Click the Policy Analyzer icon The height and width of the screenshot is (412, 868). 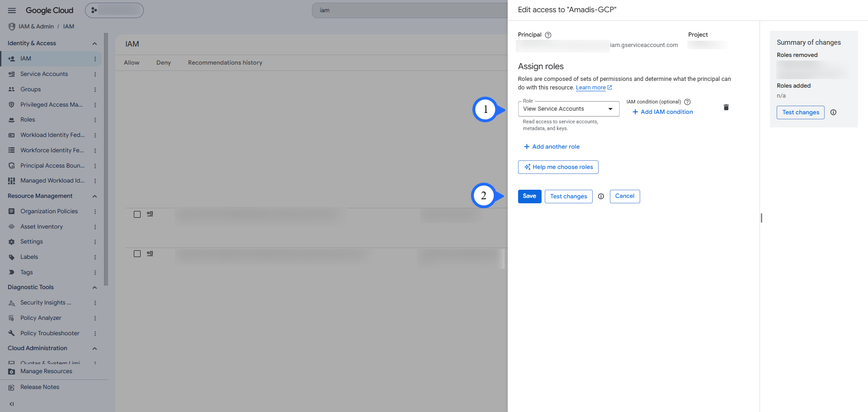(12, 318)
